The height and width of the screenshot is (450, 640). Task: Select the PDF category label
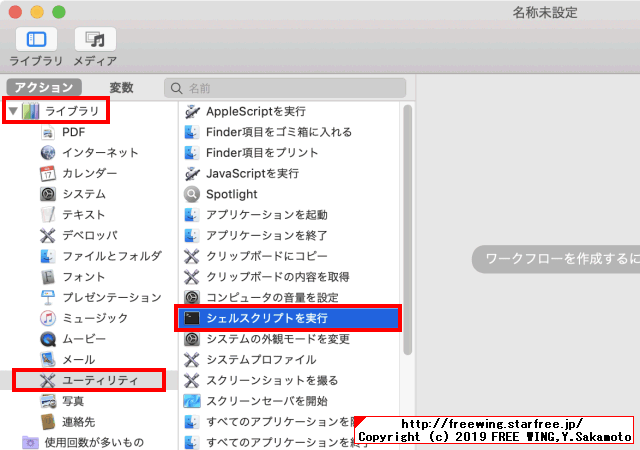[73, 132]
